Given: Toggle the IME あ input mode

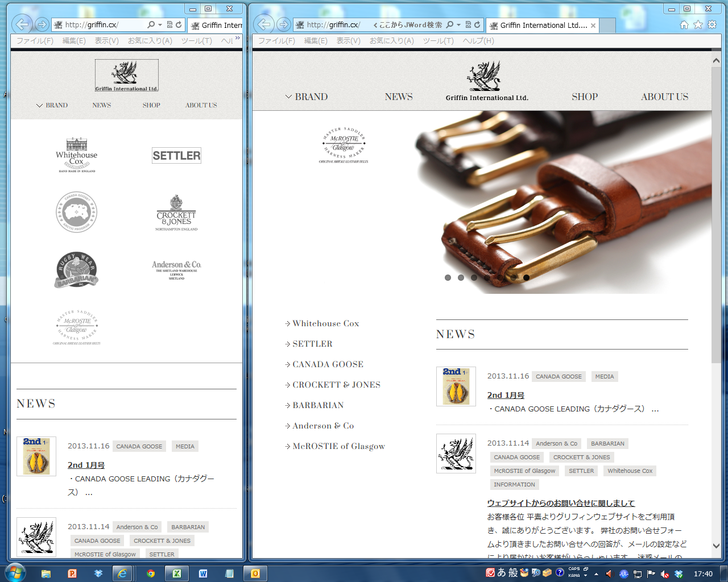Looking at the screenshot, I should [502, 573].
